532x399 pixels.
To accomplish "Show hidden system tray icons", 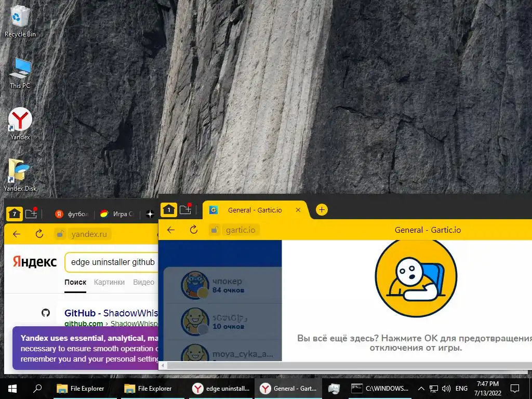I will pyautogui.click(x=421, y=389).
